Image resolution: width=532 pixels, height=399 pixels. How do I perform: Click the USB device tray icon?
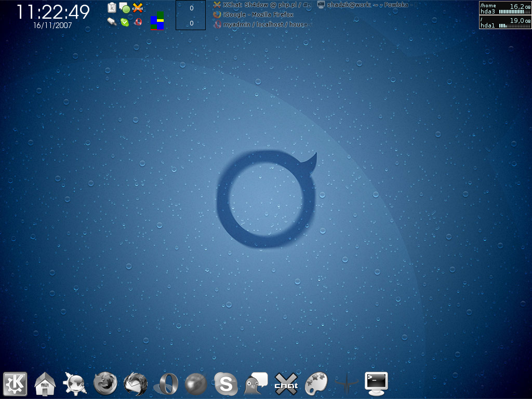(x=112, y=22)
